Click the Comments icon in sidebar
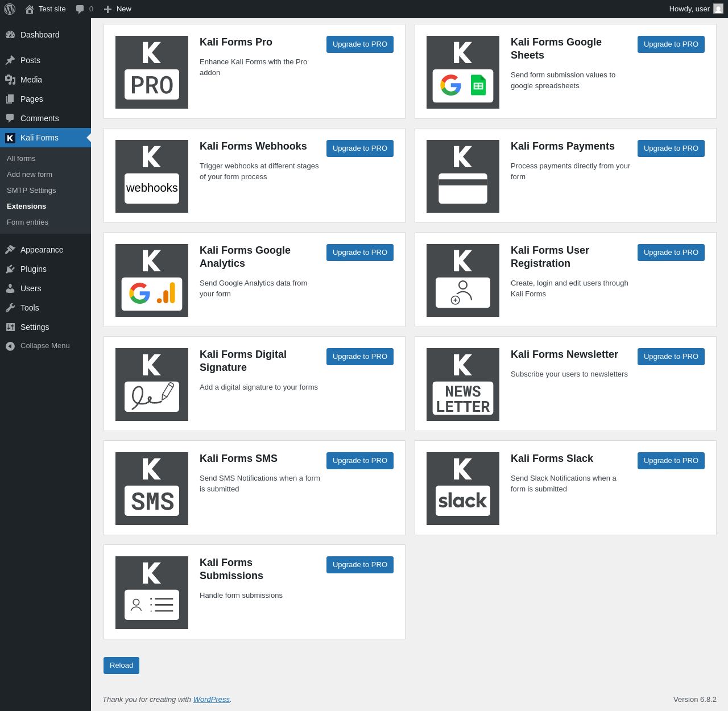 (x=10, y=118)
